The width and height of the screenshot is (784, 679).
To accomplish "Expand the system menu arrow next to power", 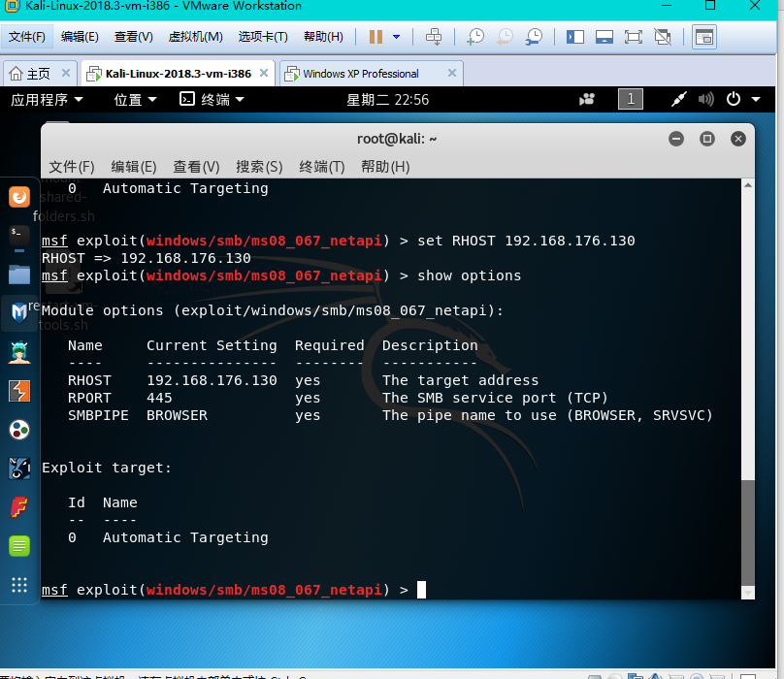I will pos(756,100).
